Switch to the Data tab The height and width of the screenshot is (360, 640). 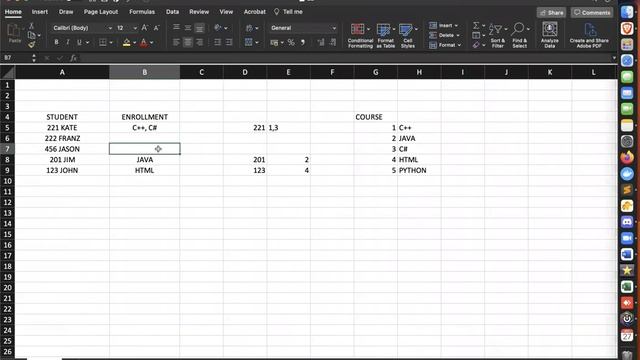172,12
